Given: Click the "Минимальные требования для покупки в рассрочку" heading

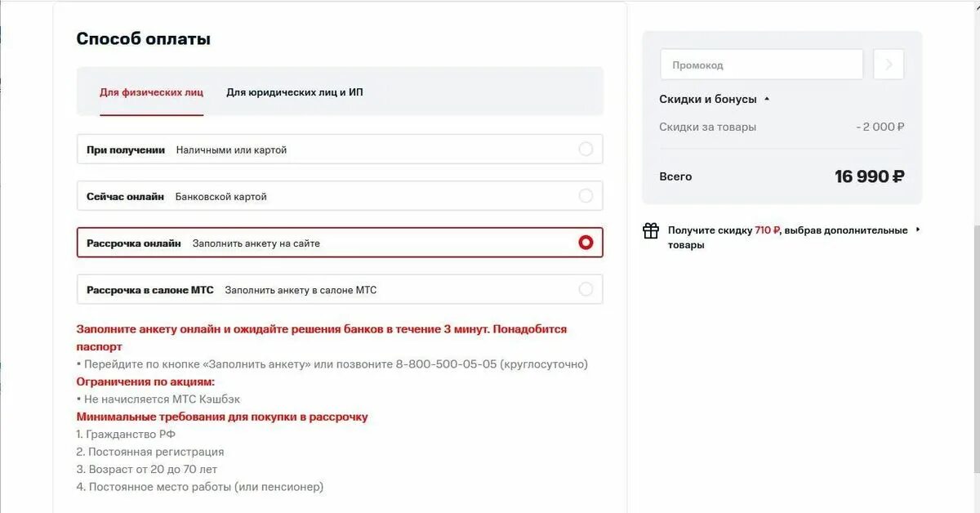Looking at the screenshot, I should pyautogui.click(x=222, y=417).
